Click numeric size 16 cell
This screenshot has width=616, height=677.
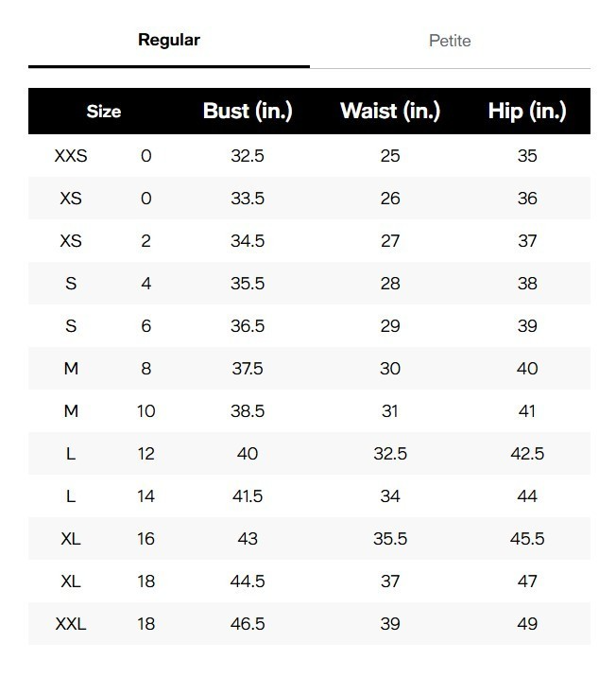pos(145,539)
